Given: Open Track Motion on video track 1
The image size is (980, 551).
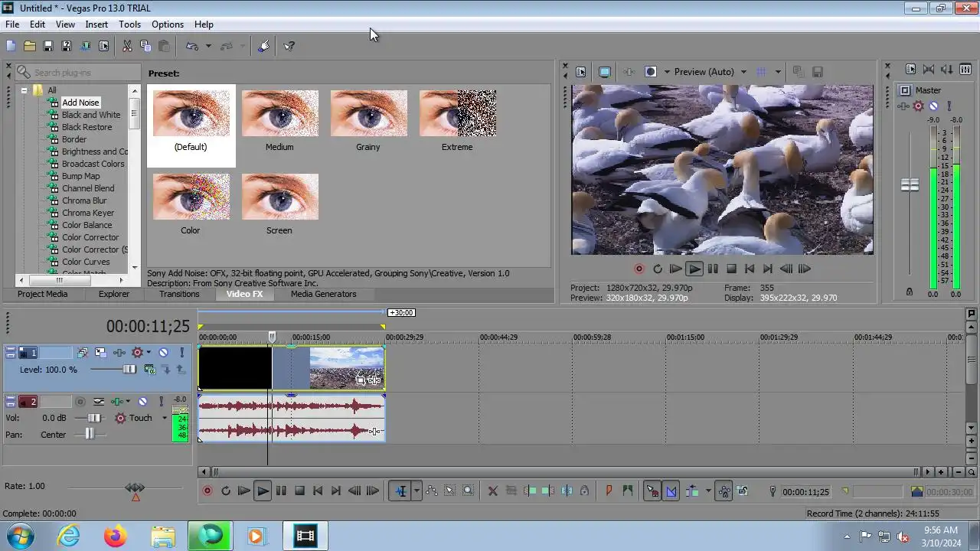Looking at the screenshot, I should click(x=101, y=353).
